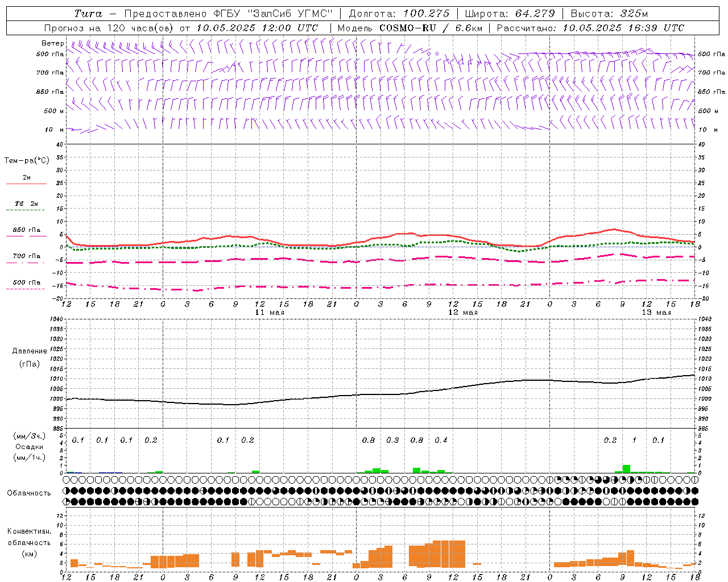Click the tallest green precipitation bar on 13 May
Screen dimensions: 728x582
click(x=626, y=469)
